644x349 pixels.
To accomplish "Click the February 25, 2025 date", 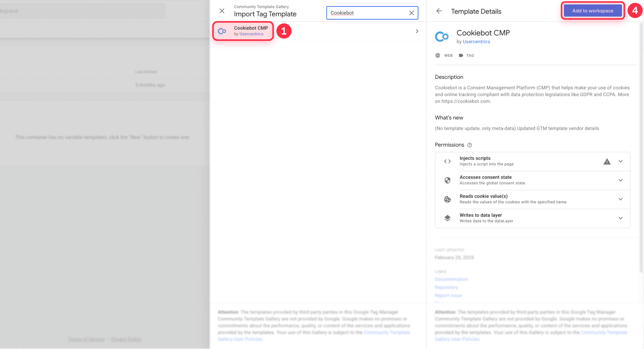I will pyautogui.click(x=454, y=257).
